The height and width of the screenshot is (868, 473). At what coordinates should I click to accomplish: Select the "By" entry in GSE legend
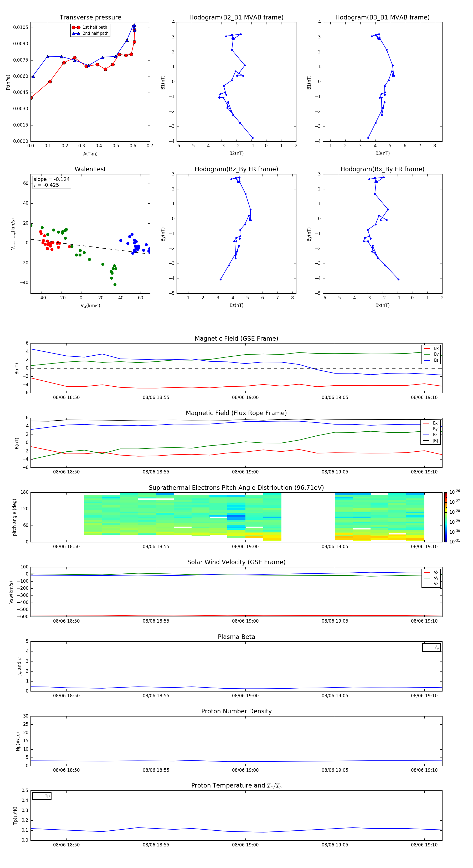pyautogui.click(x=431, y=354)
